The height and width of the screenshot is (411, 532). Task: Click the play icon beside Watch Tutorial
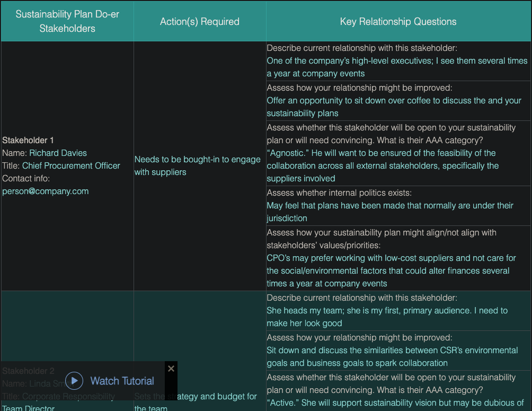click(x=74, y=381)
